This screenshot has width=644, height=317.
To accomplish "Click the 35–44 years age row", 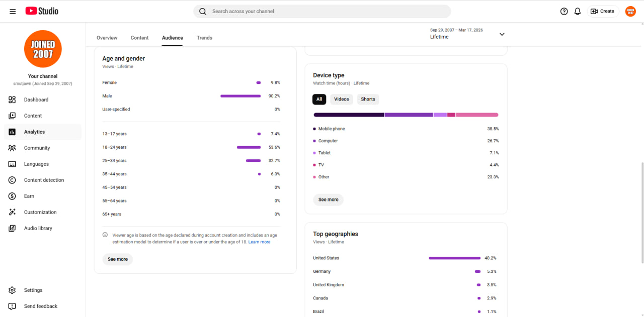I will point(191,174).
